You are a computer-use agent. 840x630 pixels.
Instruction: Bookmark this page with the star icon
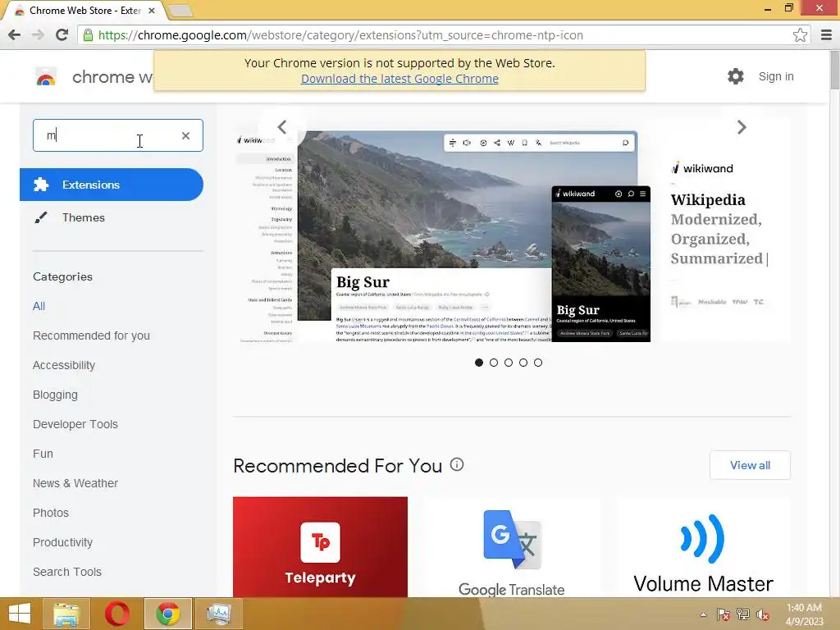pos(800,35)
